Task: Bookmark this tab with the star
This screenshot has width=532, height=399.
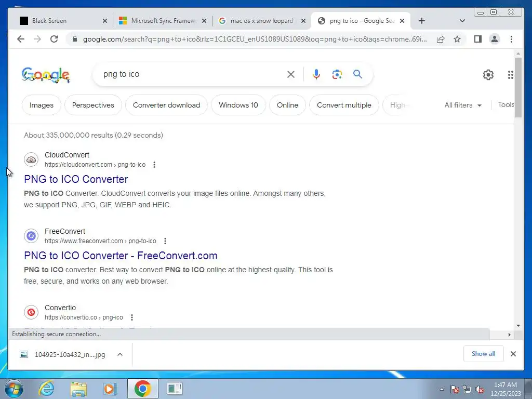Action: pos(457,39)
